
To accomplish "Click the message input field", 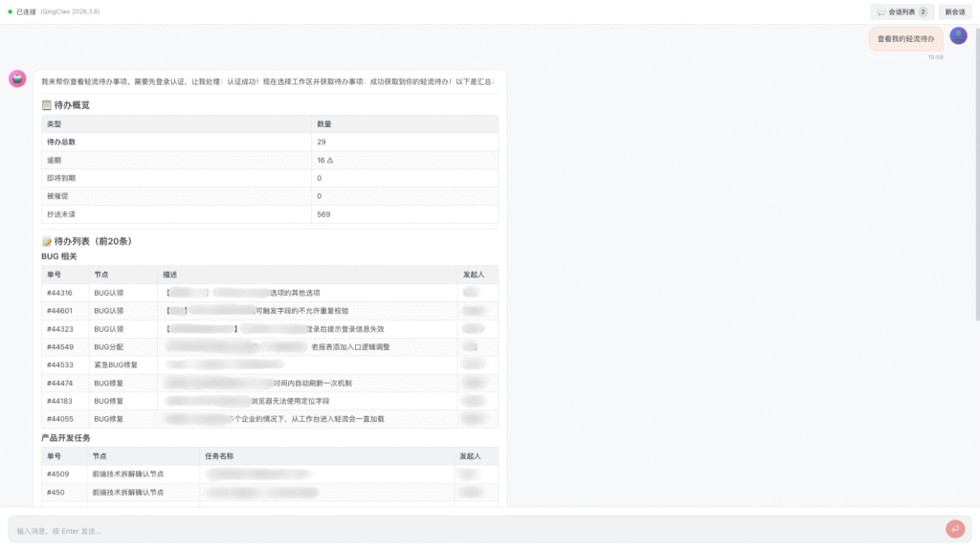I will [474, 530].
